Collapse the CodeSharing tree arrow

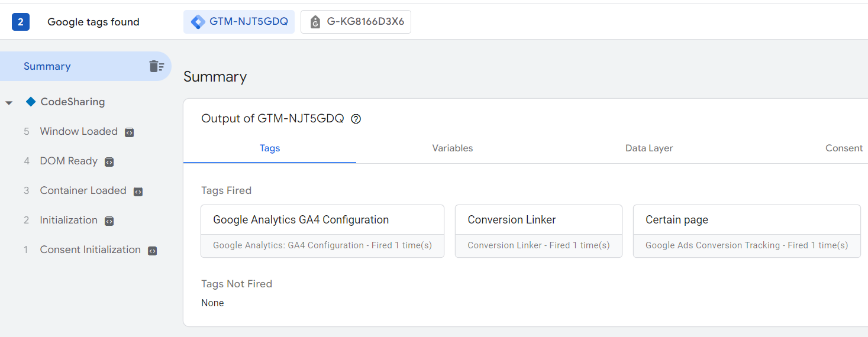(9, 103)
